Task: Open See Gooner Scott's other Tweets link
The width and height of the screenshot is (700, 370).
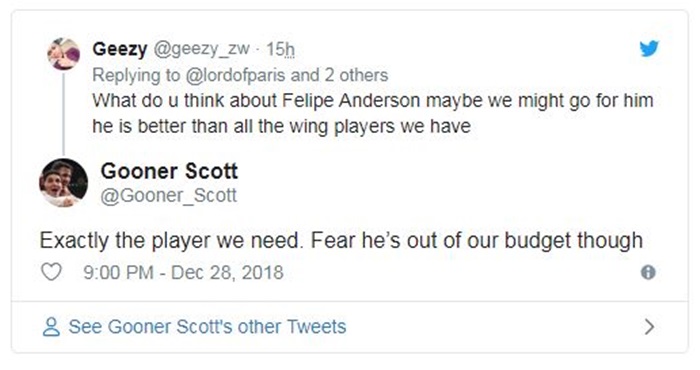Action: (x=207, y=327)
